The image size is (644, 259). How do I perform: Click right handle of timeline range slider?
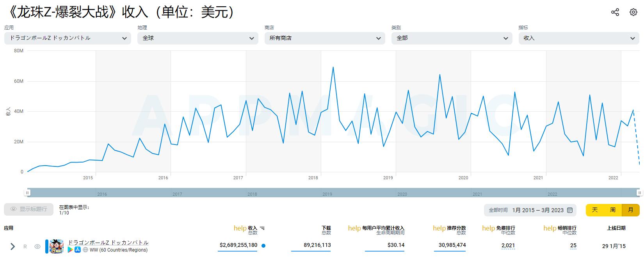(x=639, y=193)
